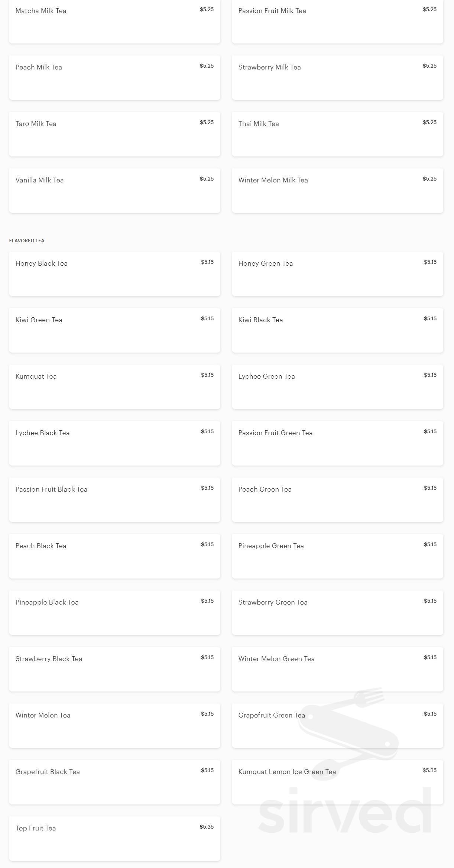The image size is (454, 868).
Task: Select Passion Fruit Black Tea card
Action: point(114,499)
